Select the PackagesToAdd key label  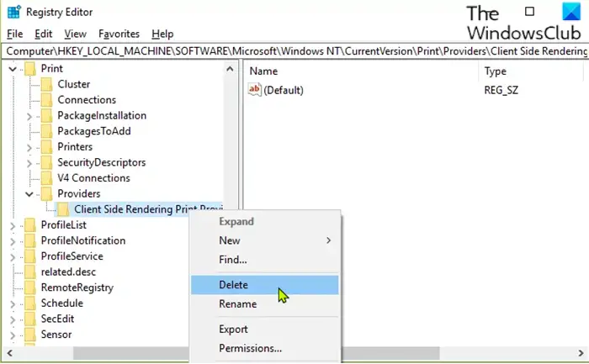(94, 131)
